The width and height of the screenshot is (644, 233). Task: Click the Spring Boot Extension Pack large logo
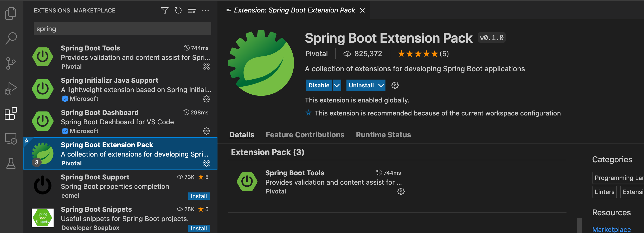click(x=261, y=63)
